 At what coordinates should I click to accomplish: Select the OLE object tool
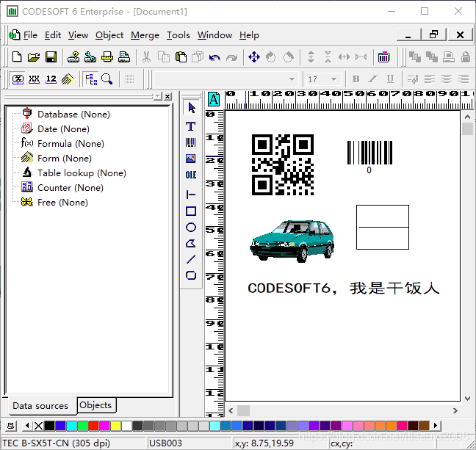click(191, 175)
